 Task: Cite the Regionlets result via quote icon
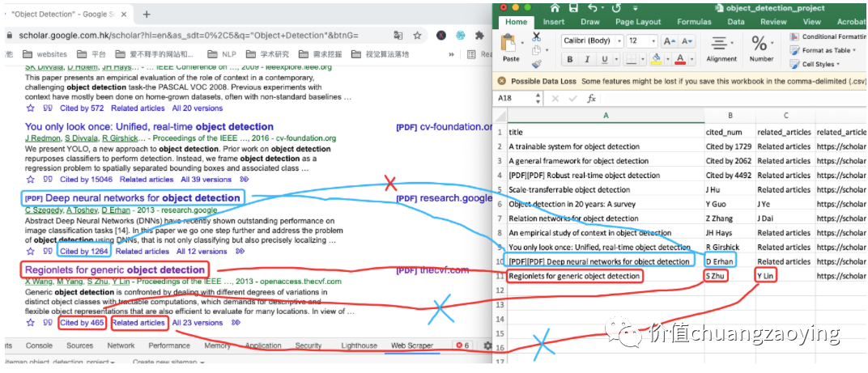[x=48, y=323]
